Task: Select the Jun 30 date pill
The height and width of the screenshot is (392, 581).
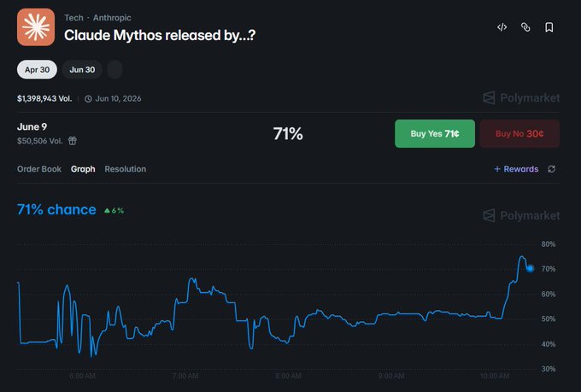Action: coord(82,70)
